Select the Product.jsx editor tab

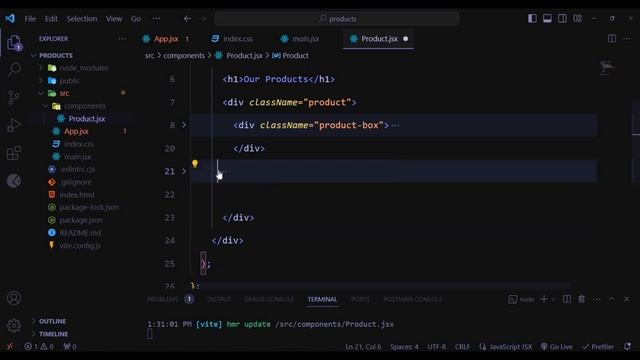pyautogui.click(x=379, y=39)
